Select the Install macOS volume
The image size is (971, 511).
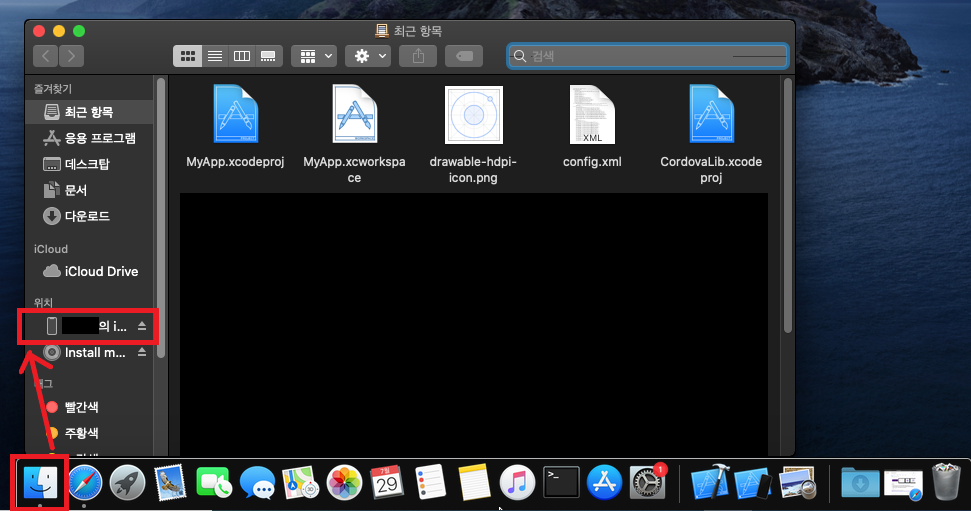(x=87, y=352)
